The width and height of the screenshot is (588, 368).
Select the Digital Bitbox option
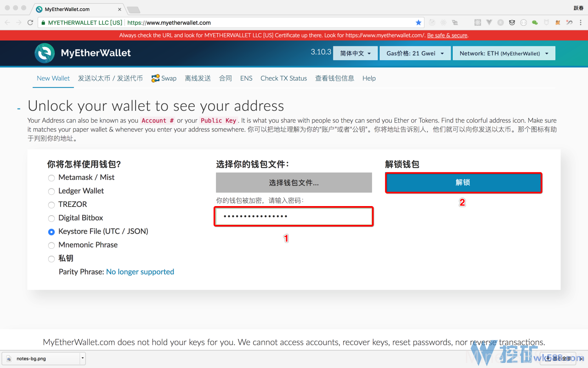pyautogui.click(x=51, y=218)
